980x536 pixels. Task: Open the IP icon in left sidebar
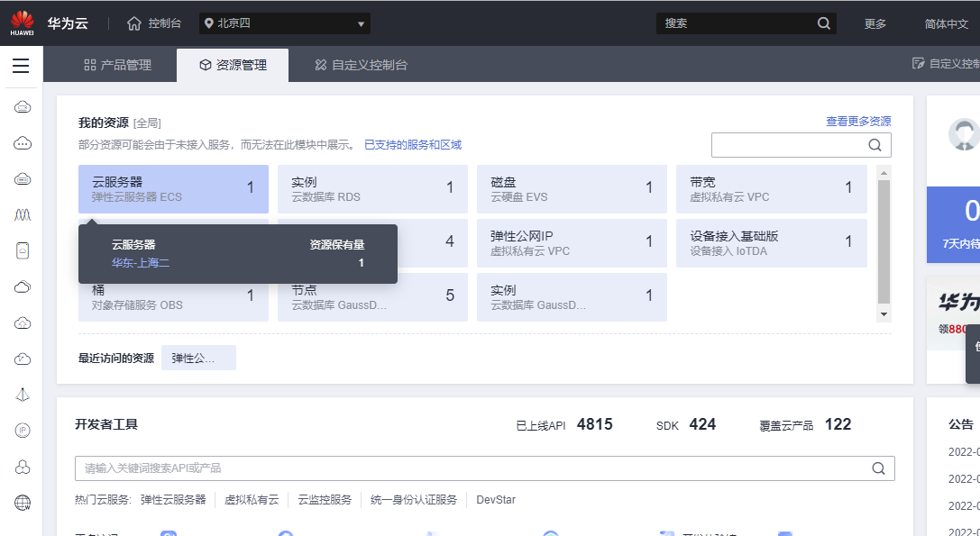click(23, 431)
